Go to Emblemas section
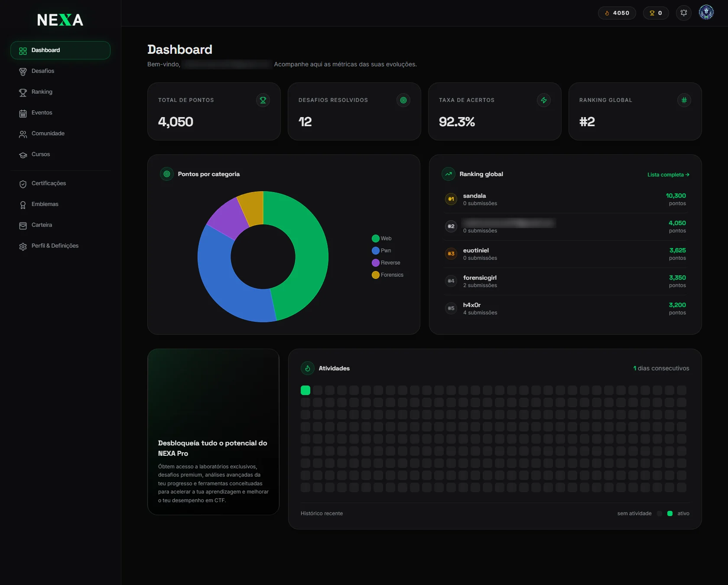This screenshot has width=728, height=585. 60,204
